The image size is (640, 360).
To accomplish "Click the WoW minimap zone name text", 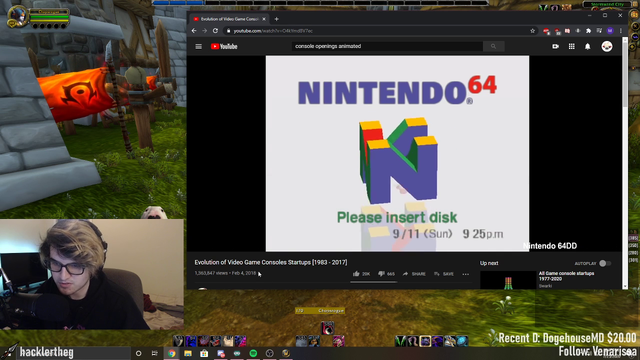I will point(607,4).
